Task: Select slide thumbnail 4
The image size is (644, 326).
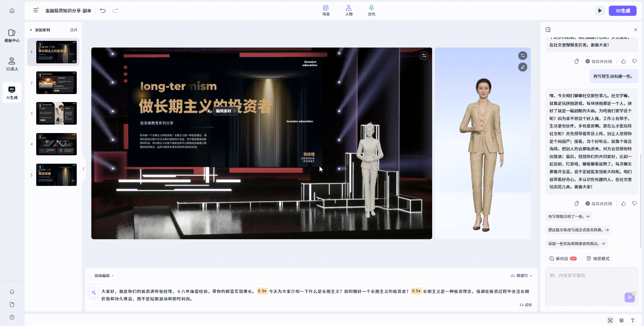Action: pyautogui.click(x=56, y=144)
